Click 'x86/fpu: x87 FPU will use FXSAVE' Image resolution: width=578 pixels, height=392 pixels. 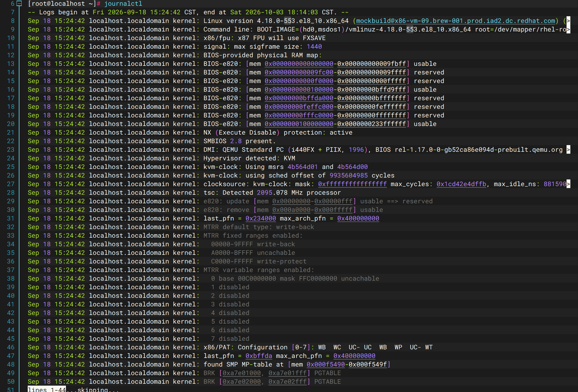pos(265,38)
